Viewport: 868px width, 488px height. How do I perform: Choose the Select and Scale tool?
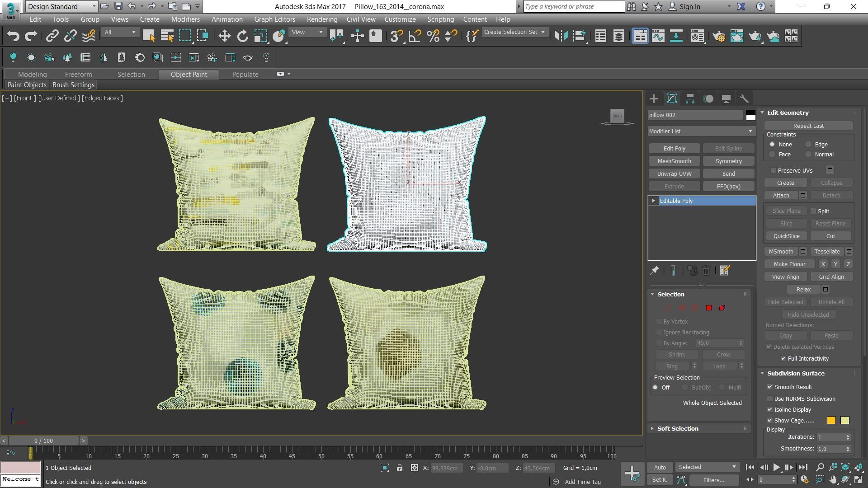click(260, 36)
